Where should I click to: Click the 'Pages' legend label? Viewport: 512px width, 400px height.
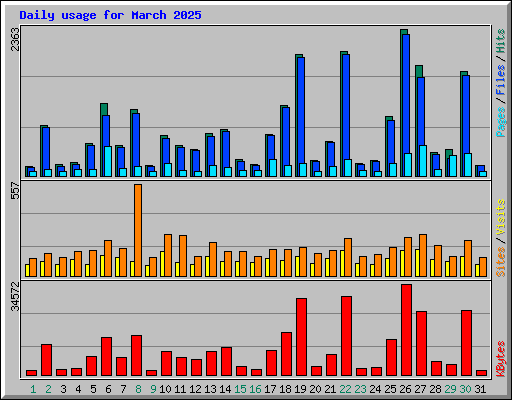point(501,122)
